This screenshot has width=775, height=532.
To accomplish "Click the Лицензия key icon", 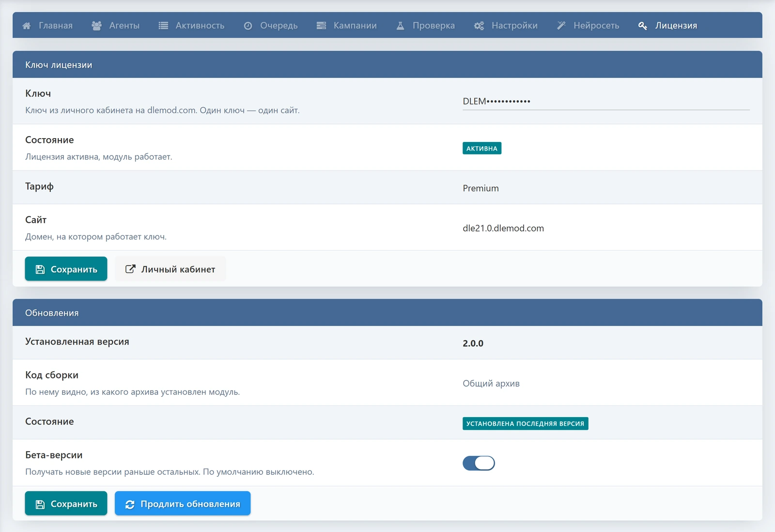I will tap(643, 26).
